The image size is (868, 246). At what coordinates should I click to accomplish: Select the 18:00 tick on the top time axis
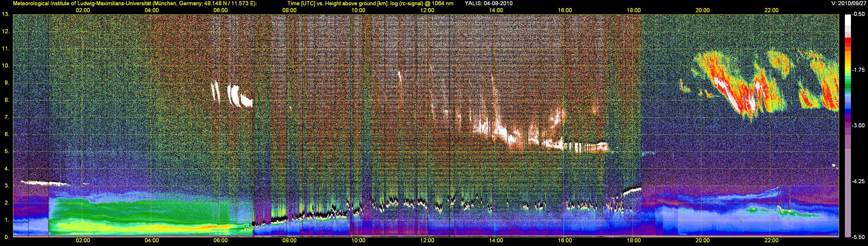634,10
